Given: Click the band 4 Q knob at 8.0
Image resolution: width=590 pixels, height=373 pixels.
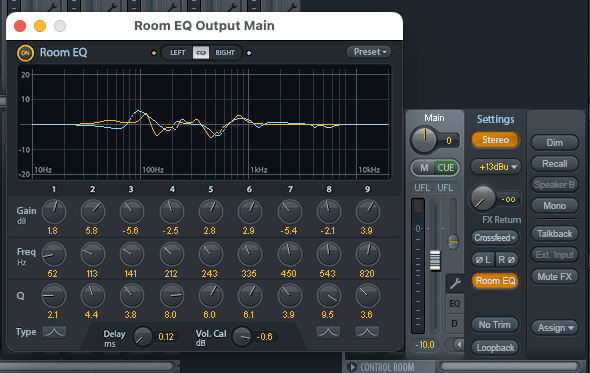Looking at the screenshot, I should 172,295.
